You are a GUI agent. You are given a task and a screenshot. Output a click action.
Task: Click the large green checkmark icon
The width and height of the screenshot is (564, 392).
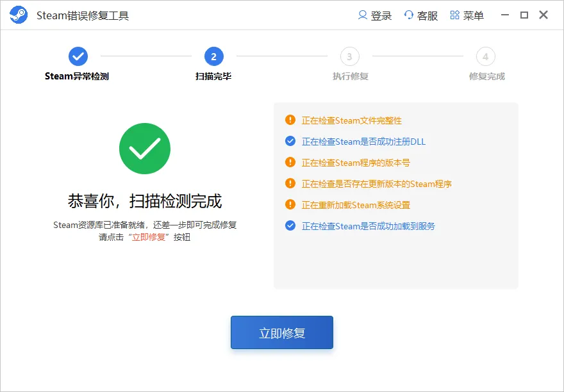(145, 149)
